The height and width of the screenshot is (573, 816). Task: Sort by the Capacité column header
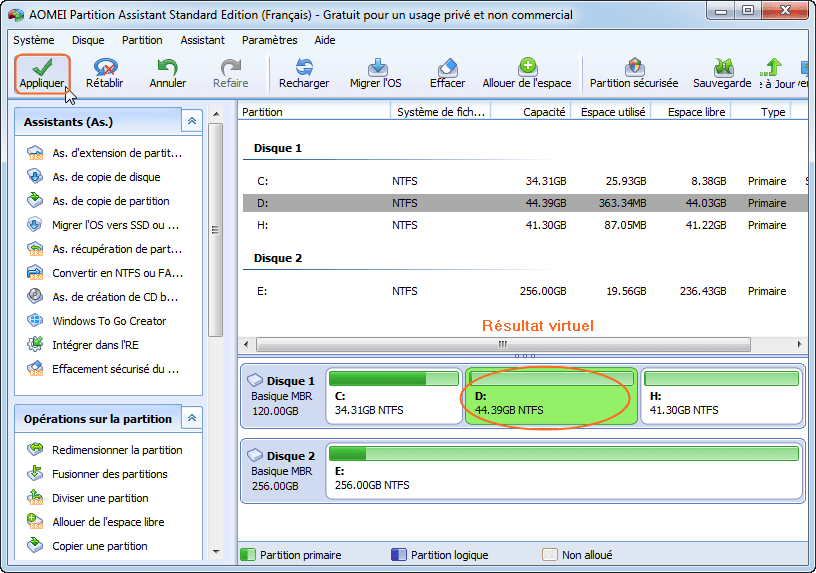click(531, 112)
